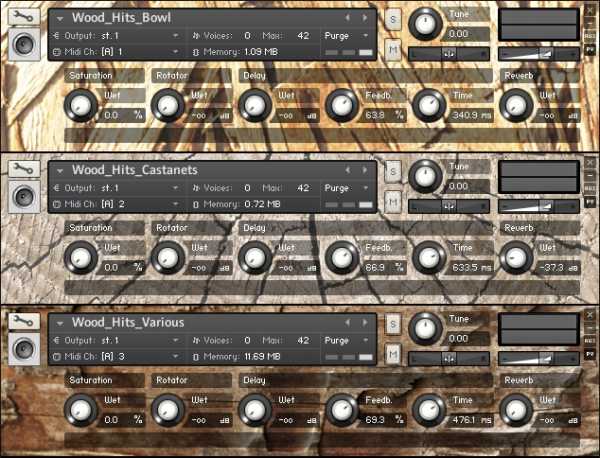The height and width of the screenshot is (458, 600).
Task: Go to previous instrument from Wood_Hits_Various
Action: [x=347, y=322]
